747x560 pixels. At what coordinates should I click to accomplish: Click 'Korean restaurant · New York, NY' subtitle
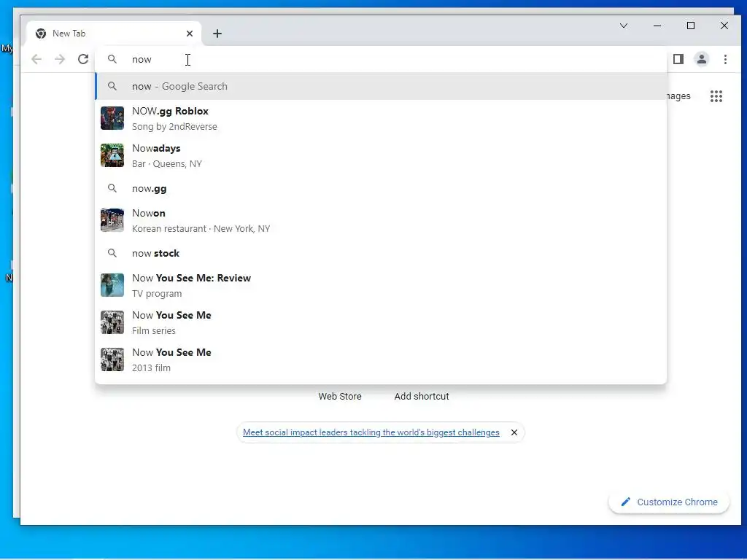click(201, 228)
